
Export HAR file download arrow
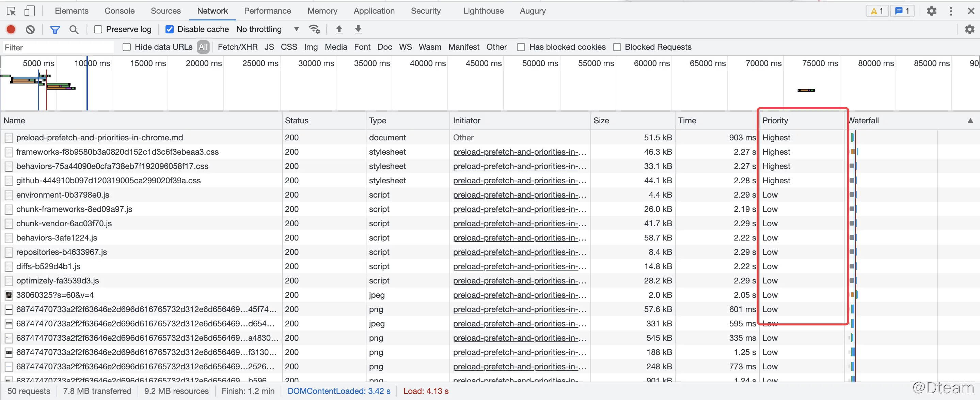(x=358, y=29)
